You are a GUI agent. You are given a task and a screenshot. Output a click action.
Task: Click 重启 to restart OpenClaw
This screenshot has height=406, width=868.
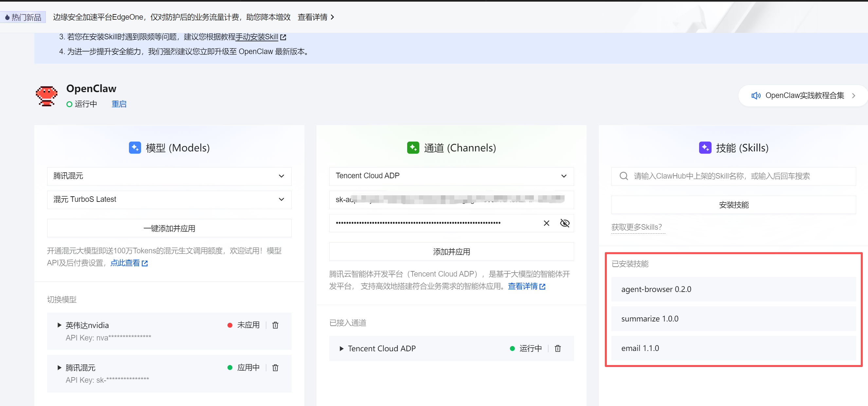point(119,104)
